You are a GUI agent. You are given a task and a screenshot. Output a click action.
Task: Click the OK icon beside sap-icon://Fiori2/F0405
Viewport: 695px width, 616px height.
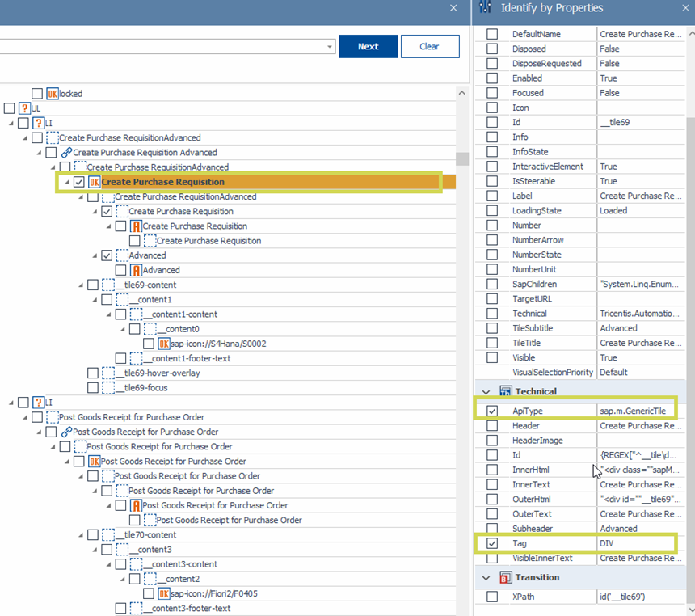coord(163,593)
